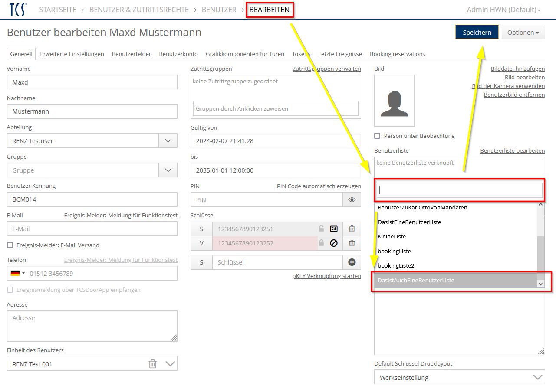Click the blocked icon on second key

(333, 243)
